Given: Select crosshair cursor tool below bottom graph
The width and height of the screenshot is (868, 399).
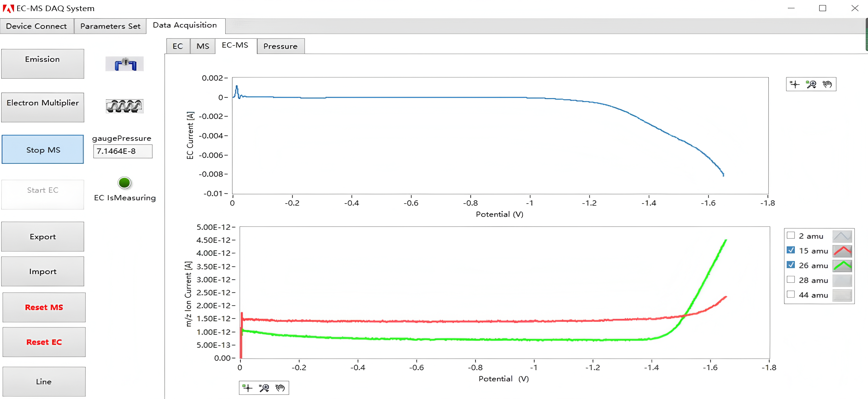Looking at the screenshot, I should click(x=248, y=388).
